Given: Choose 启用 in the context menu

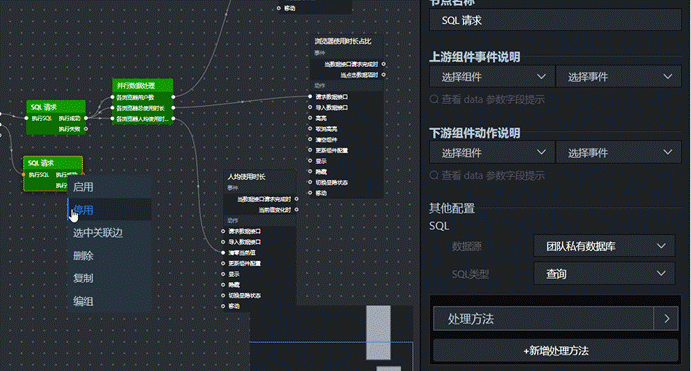Looking at the screenshot, I should coord(109,187).
